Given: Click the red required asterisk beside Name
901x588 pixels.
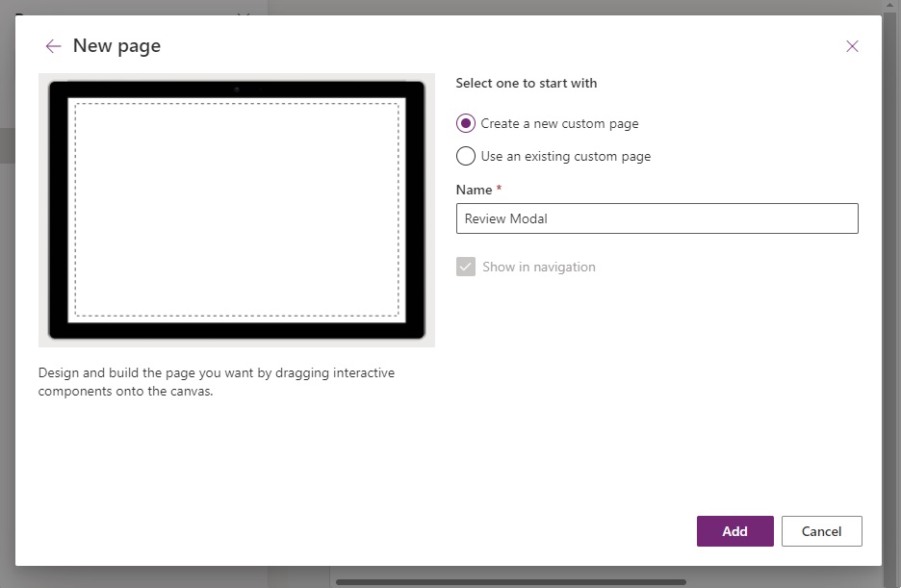Looking at the screenshot, I should (499, 188).
